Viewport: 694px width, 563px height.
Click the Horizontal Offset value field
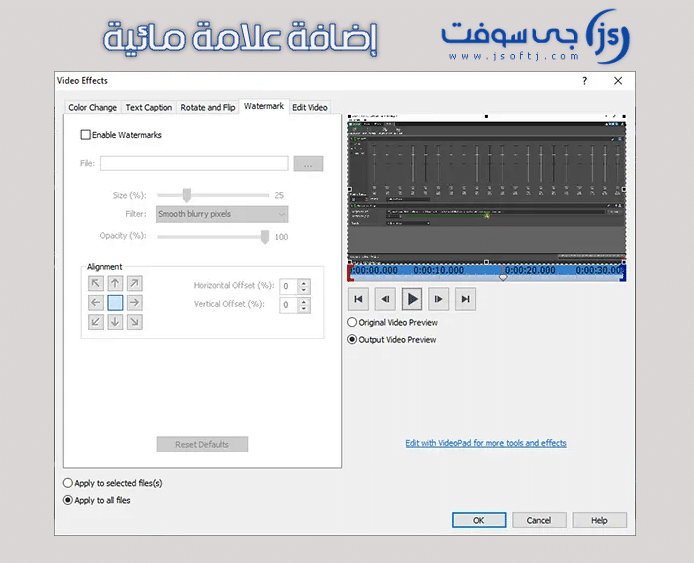click(x=289, y=286)
